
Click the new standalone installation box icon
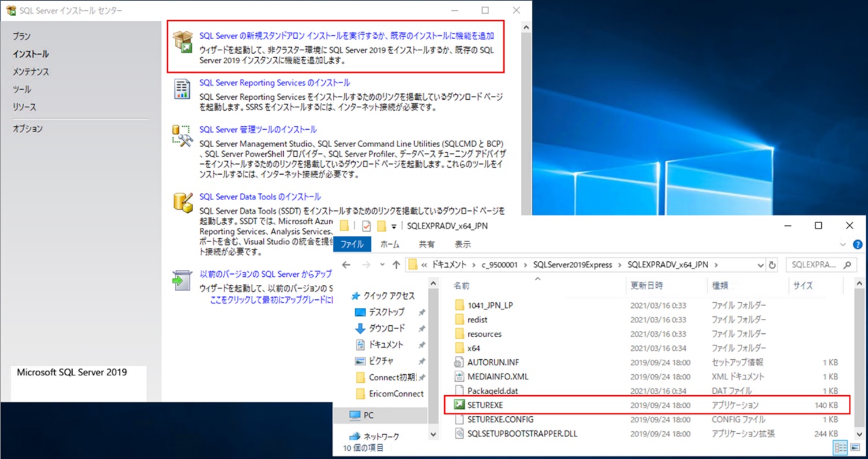point(182,42)
